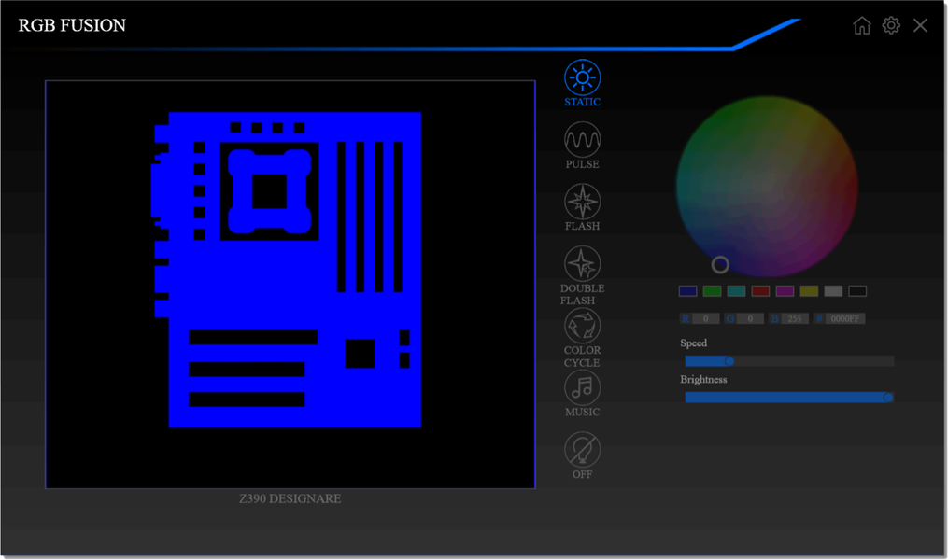Click the B value field showing 255

pos(795,318)
